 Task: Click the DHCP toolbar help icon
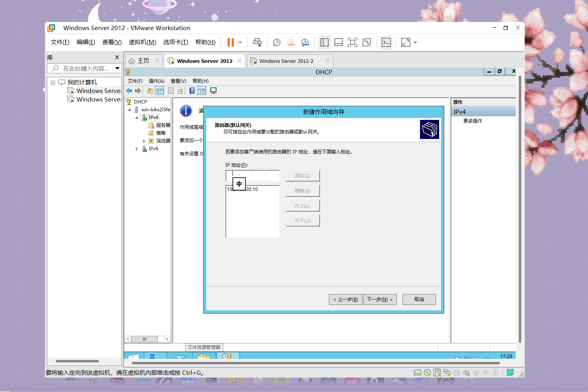[x=192, y=91]
